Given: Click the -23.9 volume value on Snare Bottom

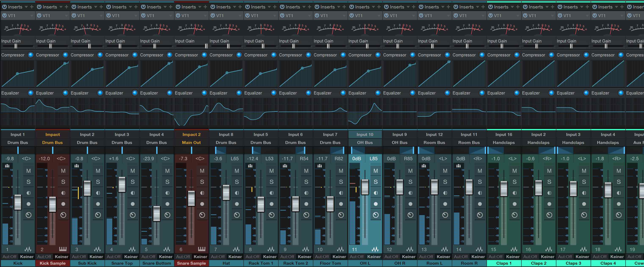Looking at the screenshot, I should pyautogui.click(x=148, y=159).
